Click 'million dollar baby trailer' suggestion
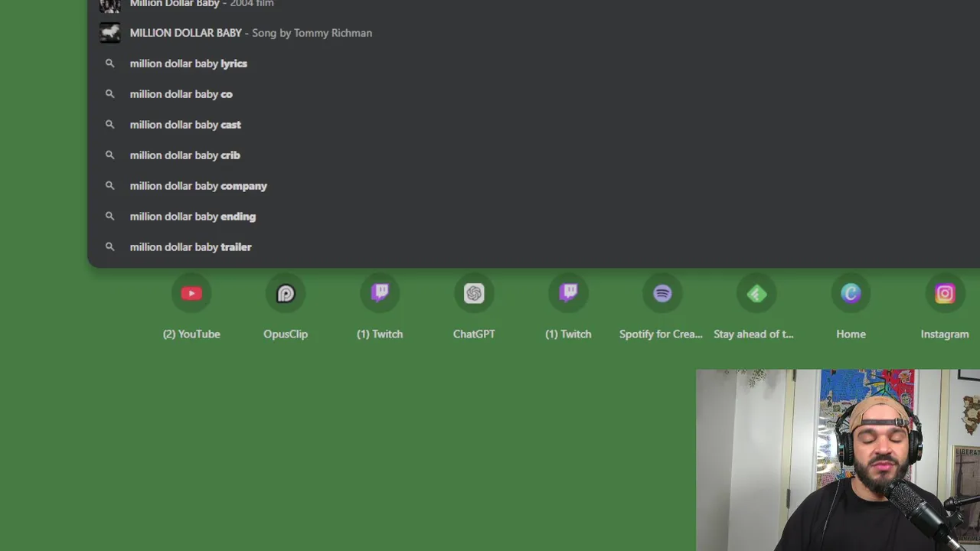 [x=534, y=247]
